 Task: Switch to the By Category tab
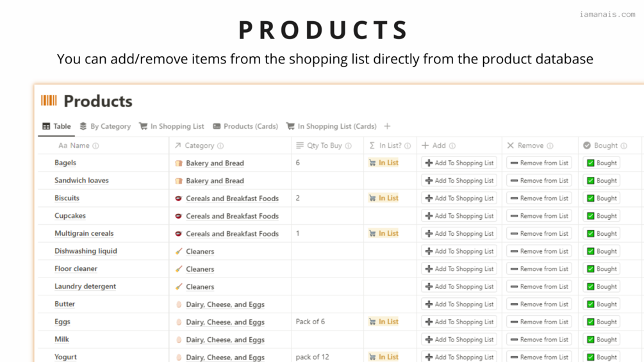[105, 126]
